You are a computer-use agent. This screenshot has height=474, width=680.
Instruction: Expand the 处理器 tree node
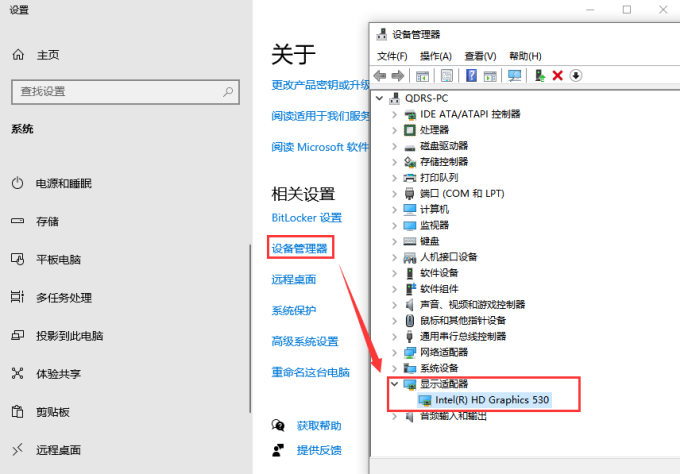point(395,130)
